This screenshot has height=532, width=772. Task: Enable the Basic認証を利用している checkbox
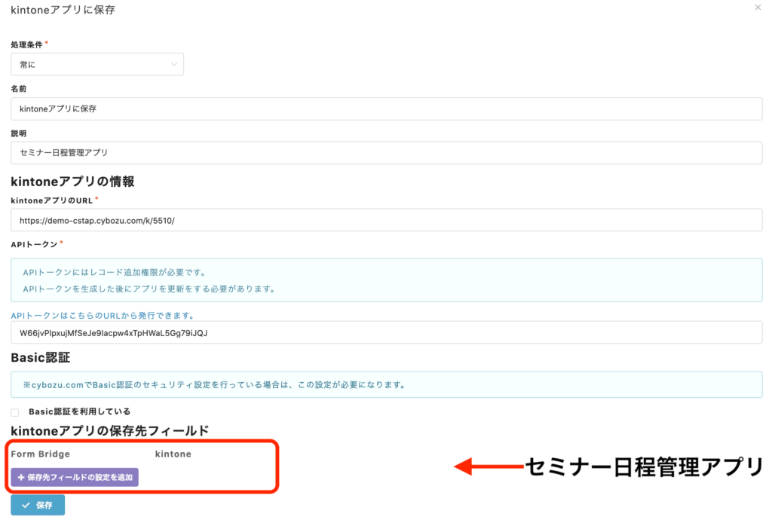[x=15, y=412]
